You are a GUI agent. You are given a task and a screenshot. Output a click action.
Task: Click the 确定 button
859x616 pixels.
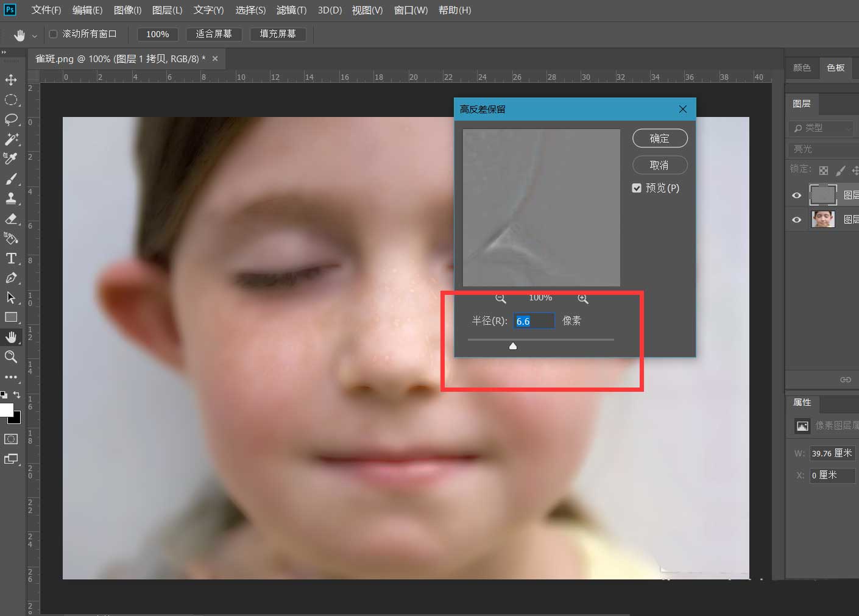point(660,138)
